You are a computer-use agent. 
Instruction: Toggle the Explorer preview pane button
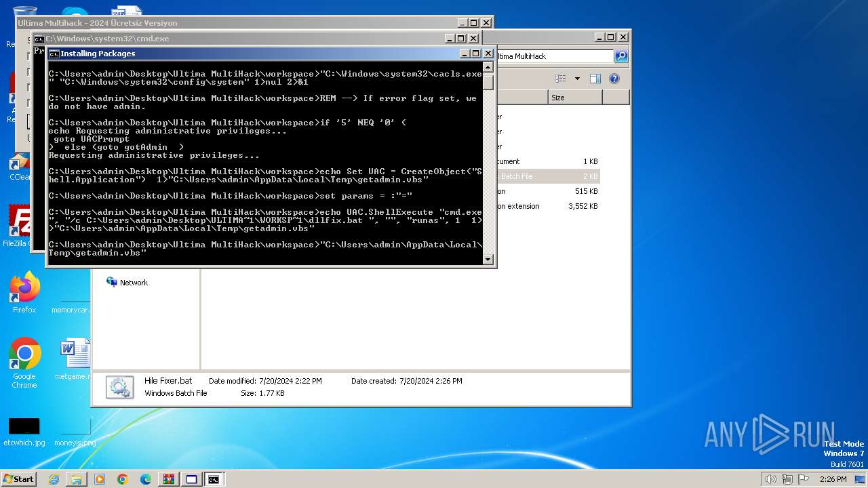pos(595,79)
